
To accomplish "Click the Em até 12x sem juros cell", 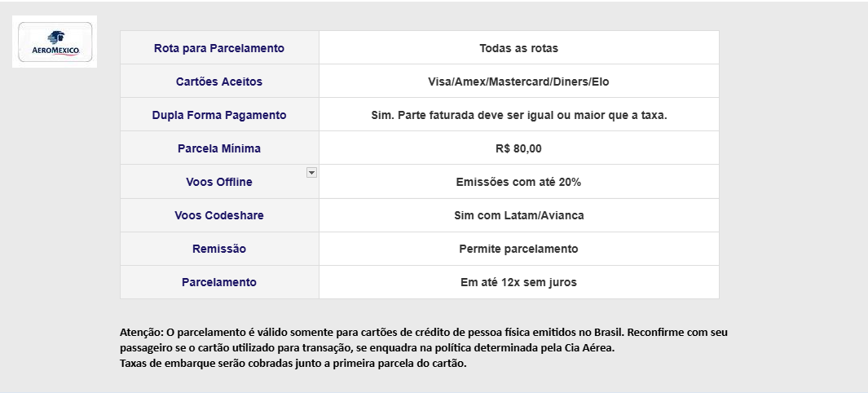I will pos(518,282).
